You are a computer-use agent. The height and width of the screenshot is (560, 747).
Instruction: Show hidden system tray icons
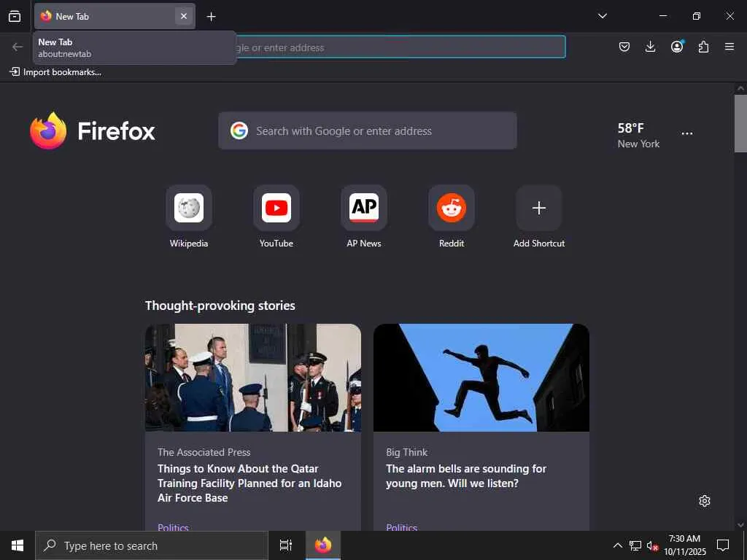pos(617,545)
